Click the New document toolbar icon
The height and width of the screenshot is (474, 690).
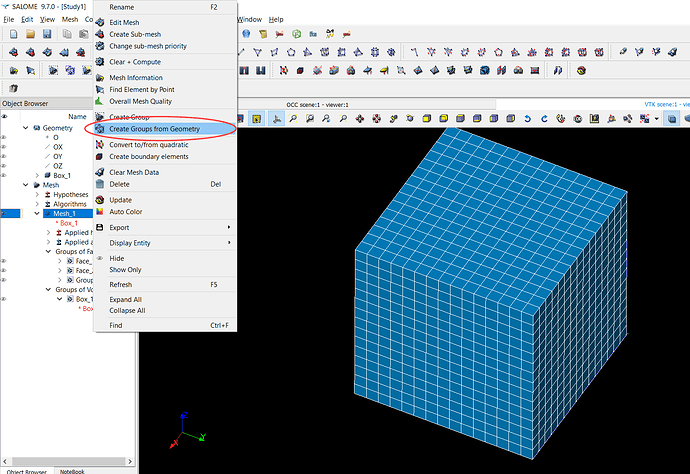click(x=13, y=34)
